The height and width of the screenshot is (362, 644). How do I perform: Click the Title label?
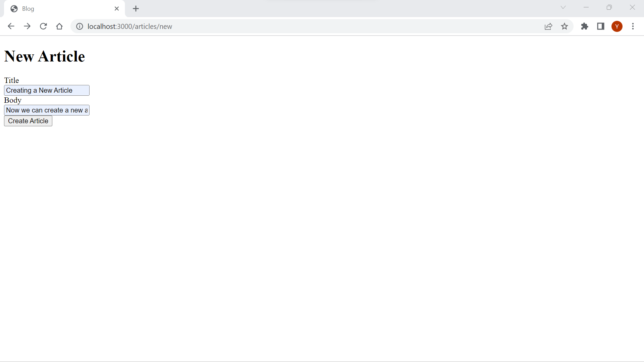point(11,80)
